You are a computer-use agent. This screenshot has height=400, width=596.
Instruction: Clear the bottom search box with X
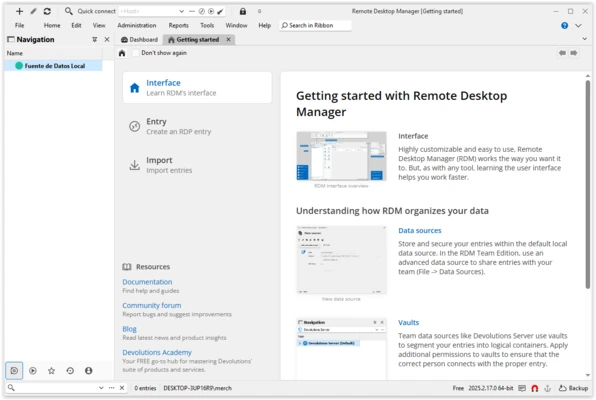click(122, 388)
